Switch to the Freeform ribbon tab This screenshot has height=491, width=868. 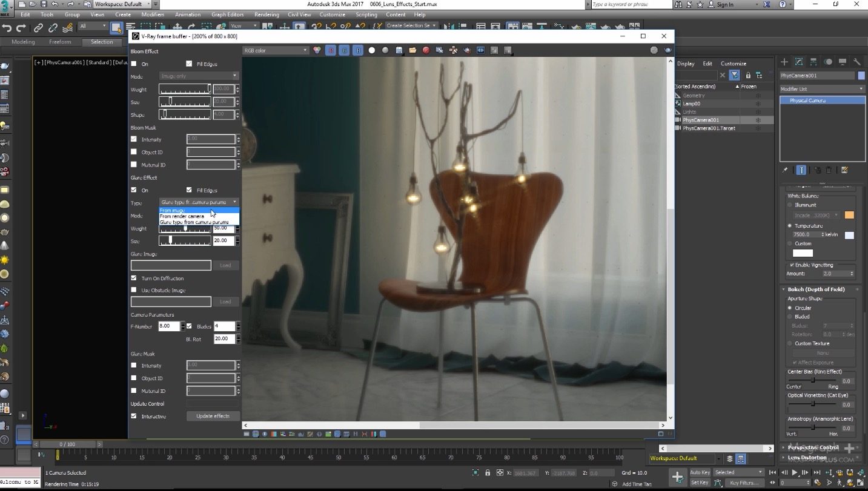[x=60, y=42]
